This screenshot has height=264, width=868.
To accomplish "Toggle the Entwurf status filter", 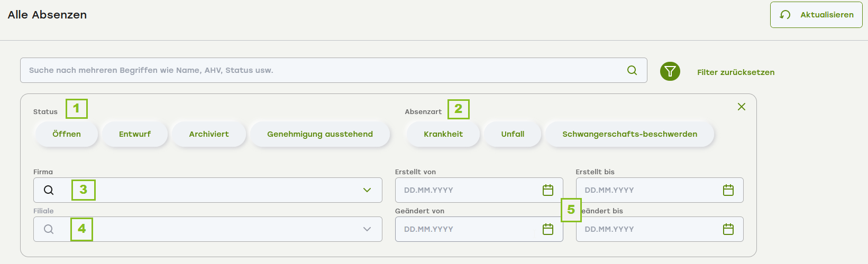I will point(135,134).
